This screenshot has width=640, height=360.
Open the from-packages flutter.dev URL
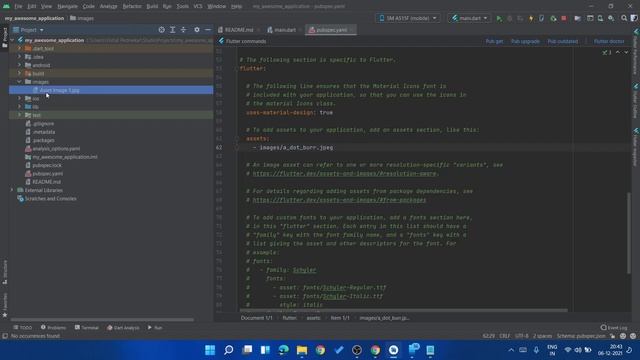(x=339, y=200)
